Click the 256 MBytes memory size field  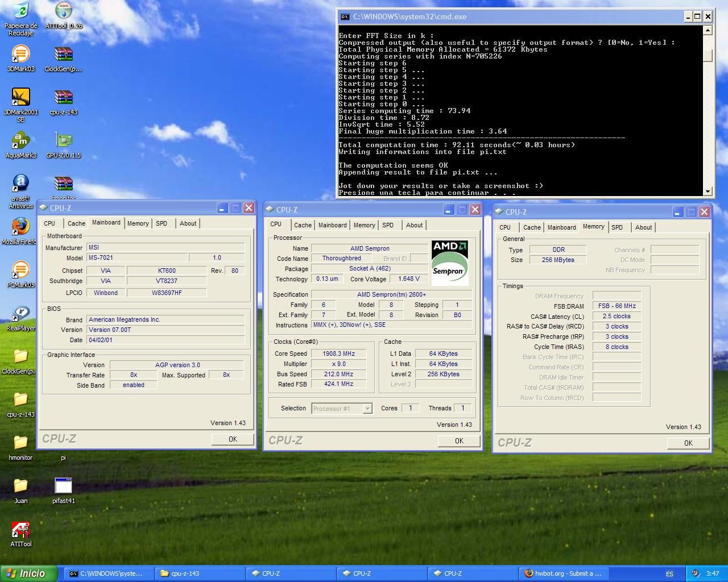pyautogui.click(x=558, y=260)
